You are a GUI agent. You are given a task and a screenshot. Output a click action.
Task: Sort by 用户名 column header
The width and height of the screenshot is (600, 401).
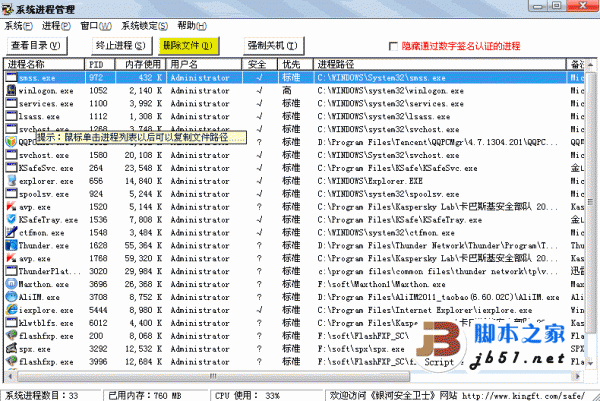coord(204,64)
